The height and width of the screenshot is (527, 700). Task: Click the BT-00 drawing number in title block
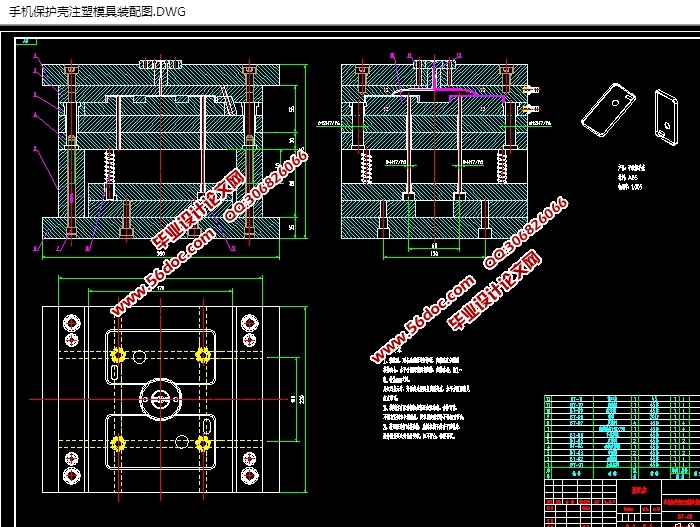coord(684,517)
